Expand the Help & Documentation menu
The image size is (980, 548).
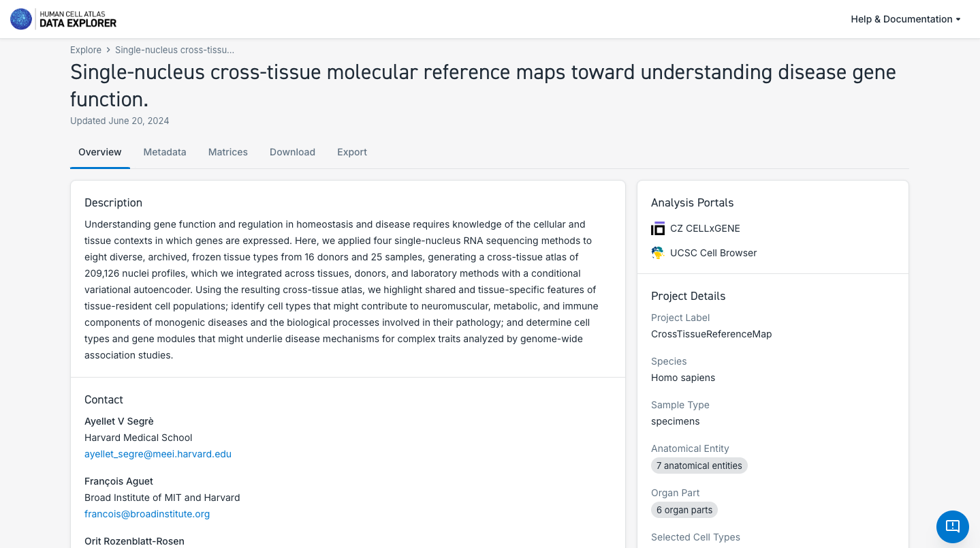coord(905,19)
